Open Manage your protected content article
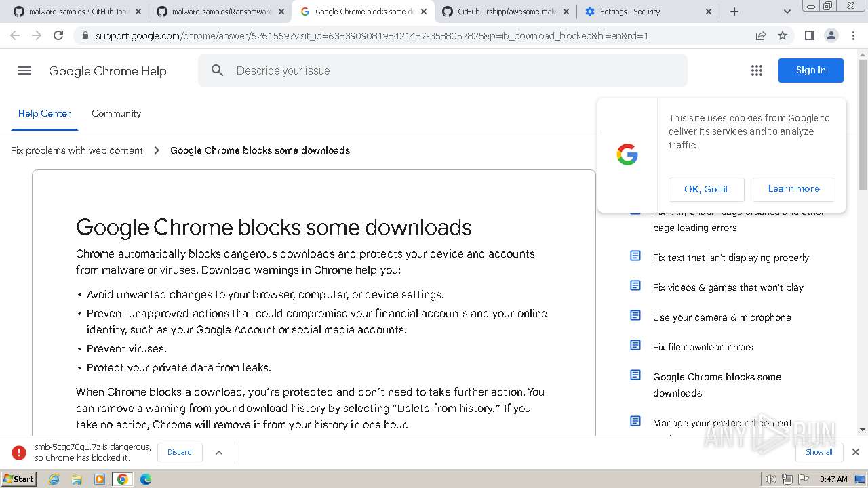The image size is (868, 488). tap(722, 423)
